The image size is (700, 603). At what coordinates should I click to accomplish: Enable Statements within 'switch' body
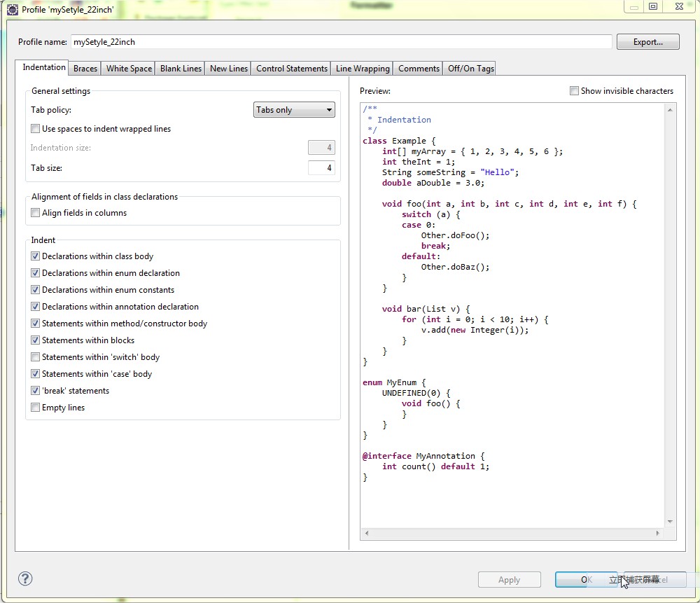[35, 357]
